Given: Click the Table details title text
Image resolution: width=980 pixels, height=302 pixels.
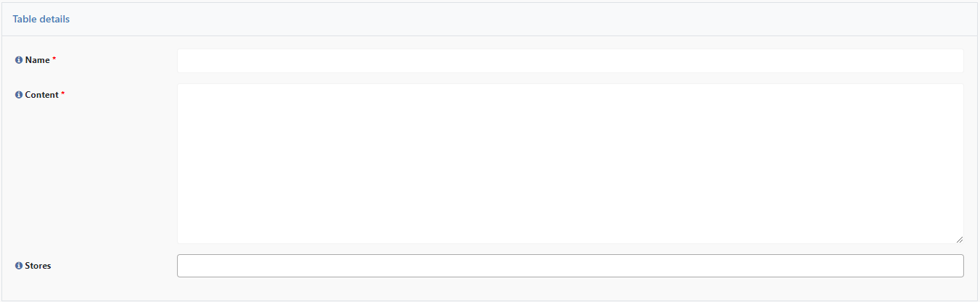Looking at the screenshot, I should (x=41, y=20).
